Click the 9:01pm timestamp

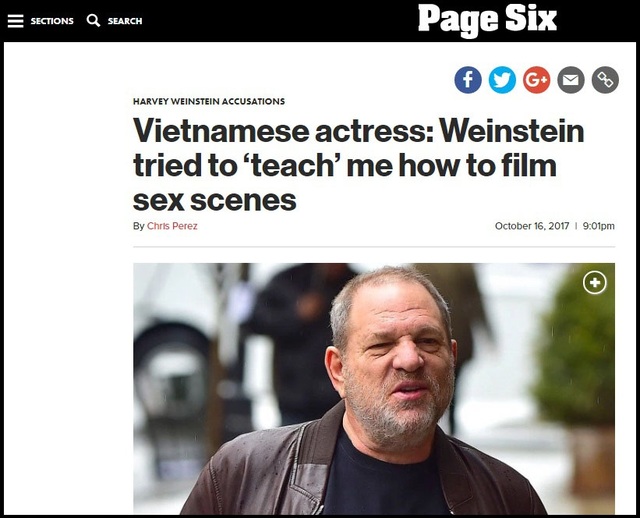[x=599, y=226]
